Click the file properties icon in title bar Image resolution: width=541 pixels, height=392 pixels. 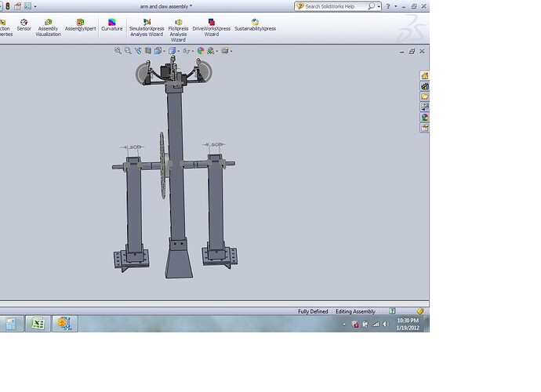tap(17, 6)
